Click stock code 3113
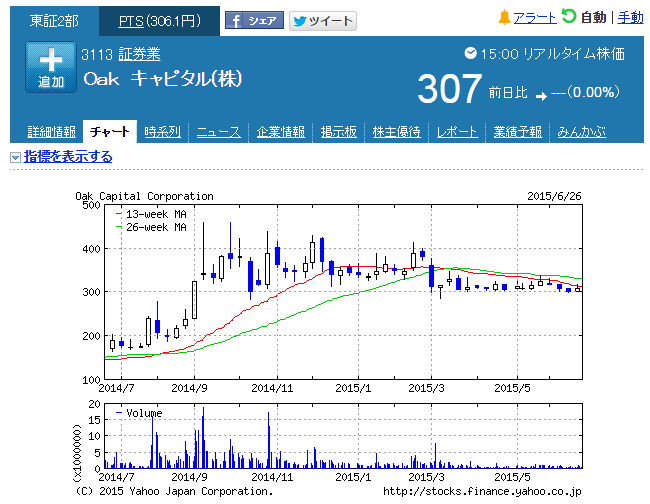 [97, 55]
